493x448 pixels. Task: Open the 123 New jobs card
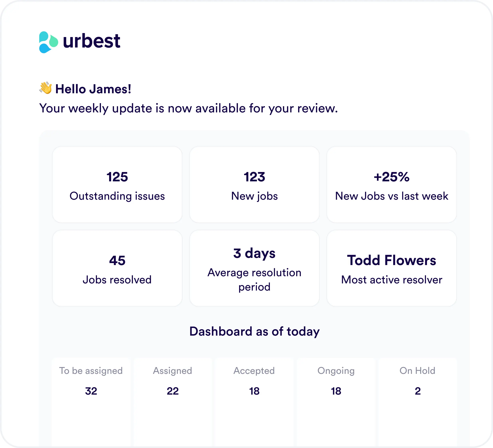(254, 185)
